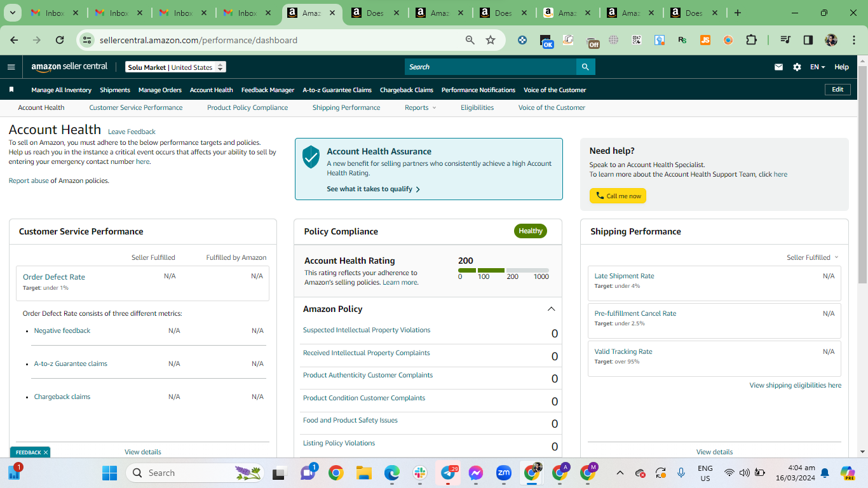Screen dimensions: 868x488
Task: Open Zoom from the taskbar
Action: [x=504, y=473]
